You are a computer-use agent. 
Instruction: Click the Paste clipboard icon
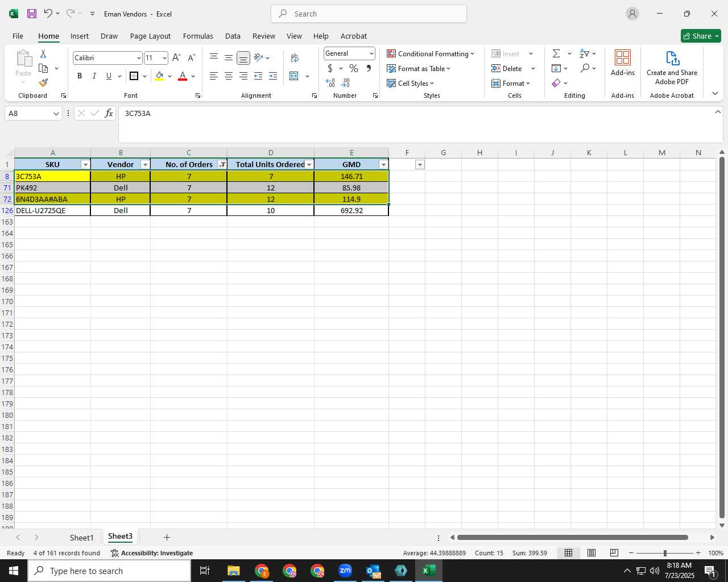click(x=23, y=59)
